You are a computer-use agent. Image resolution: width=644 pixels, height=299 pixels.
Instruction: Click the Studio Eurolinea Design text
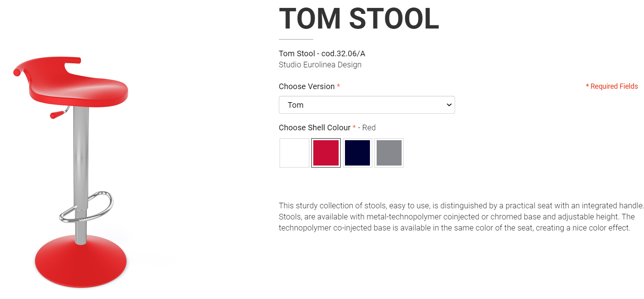tap(320, 65)
